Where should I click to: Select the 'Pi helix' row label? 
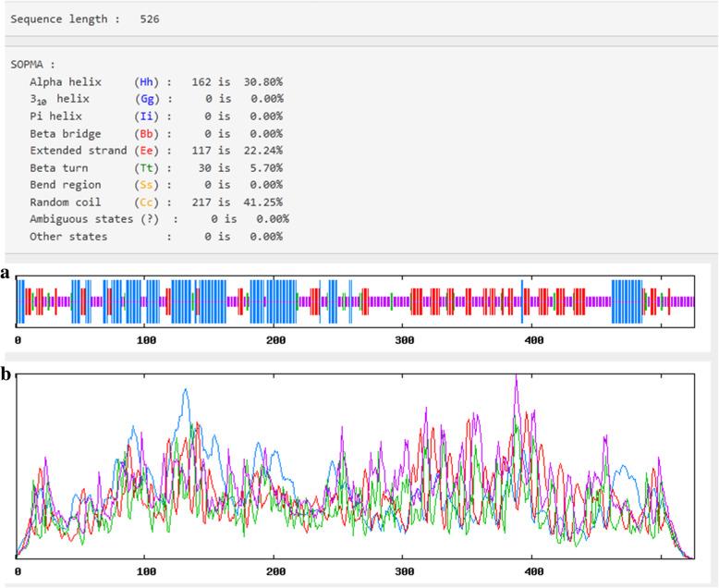coord(56,116)
